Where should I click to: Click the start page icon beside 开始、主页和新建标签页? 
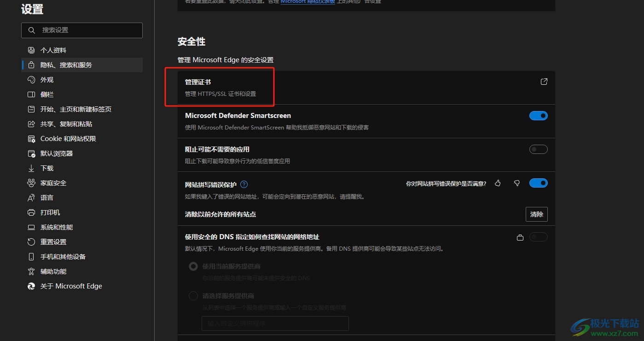tap(31, 109)
